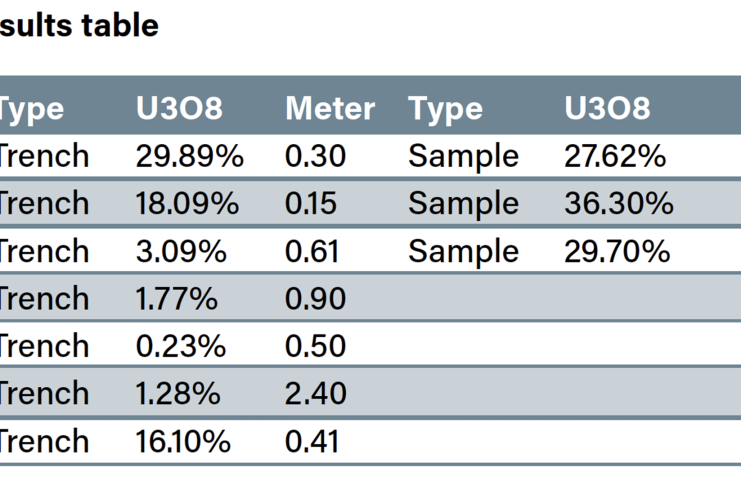
Task: Click the 0.23% trench value
Action: click(x=180, y=346)
